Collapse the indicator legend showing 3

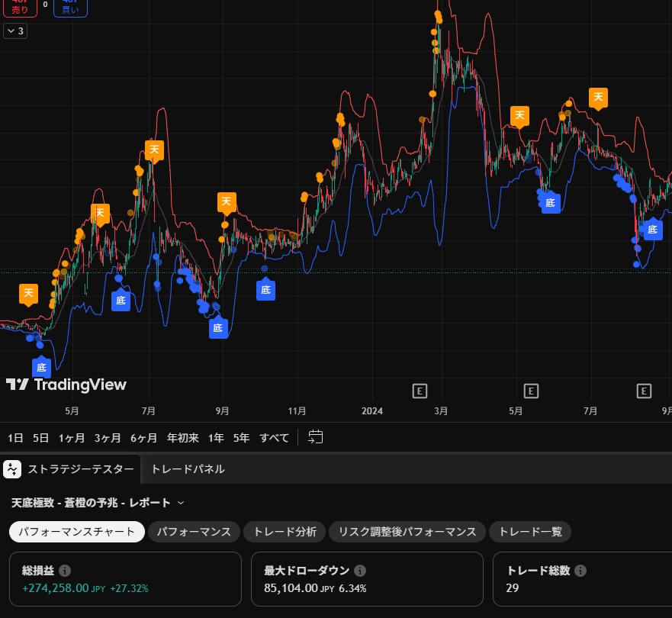click(15, 31)
